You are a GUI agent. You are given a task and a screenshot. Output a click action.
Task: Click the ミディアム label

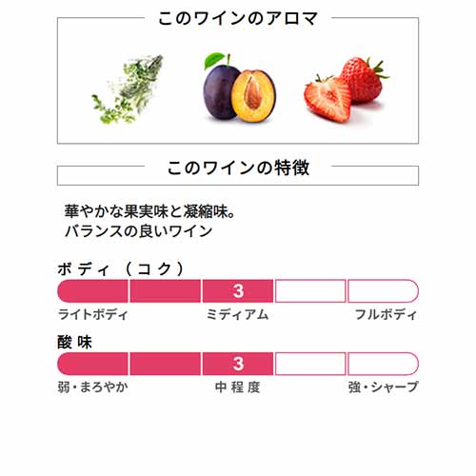click(x=237, y=315)
